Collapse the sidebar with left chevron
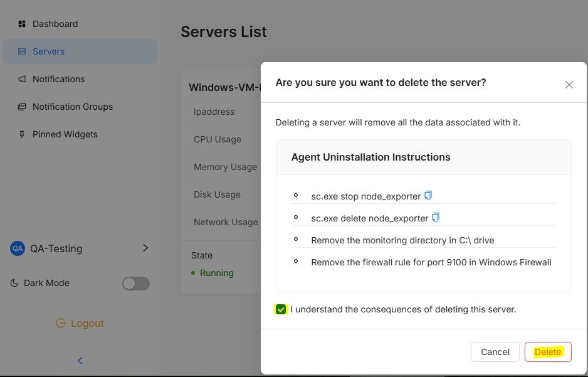The height and width of the screenshot is (377, 588). [x=80, y=361]
